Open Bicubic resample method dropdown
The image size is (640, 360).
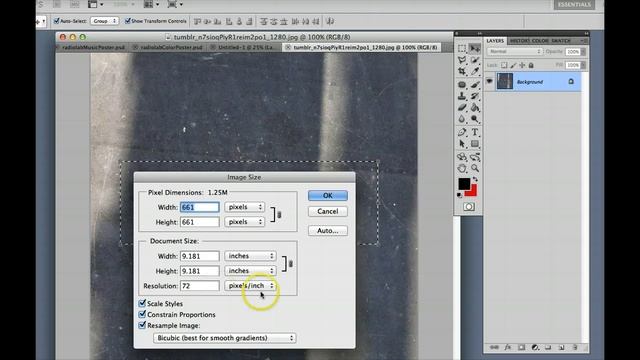(x=224, y=338)
